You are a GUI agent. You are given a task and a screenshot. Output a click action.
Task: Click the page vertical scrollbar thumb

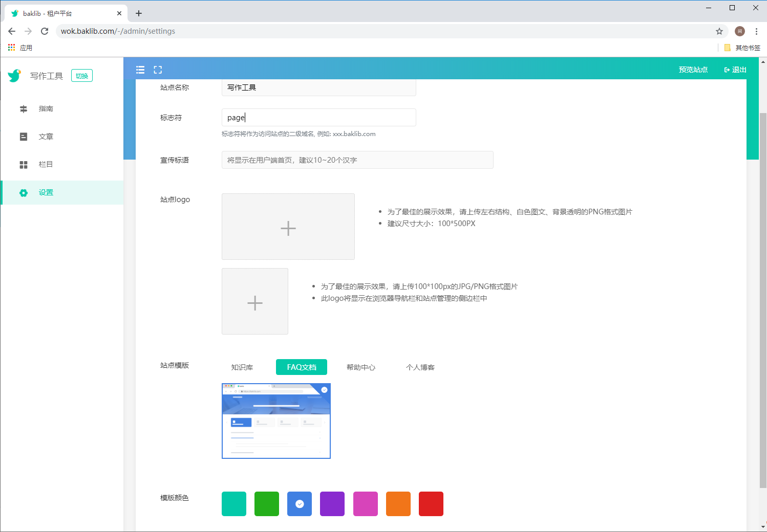[x=763, y=301]
